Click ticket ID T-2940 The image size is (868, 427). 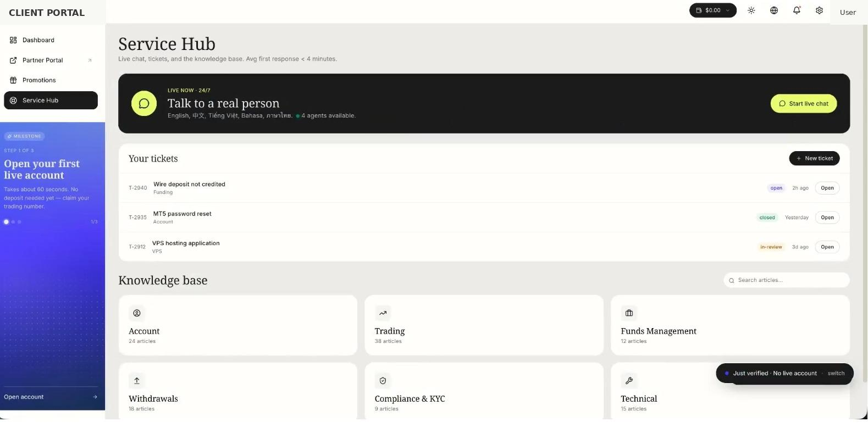point(138,188)
